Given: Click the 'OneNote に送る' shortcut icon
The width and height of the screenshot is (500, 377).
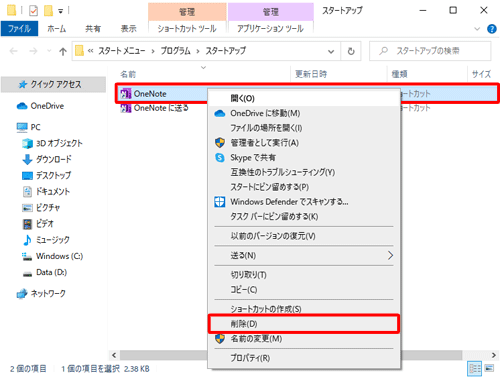Looking at the screenshot, I should pyautogui.click(x=126, y=108).
